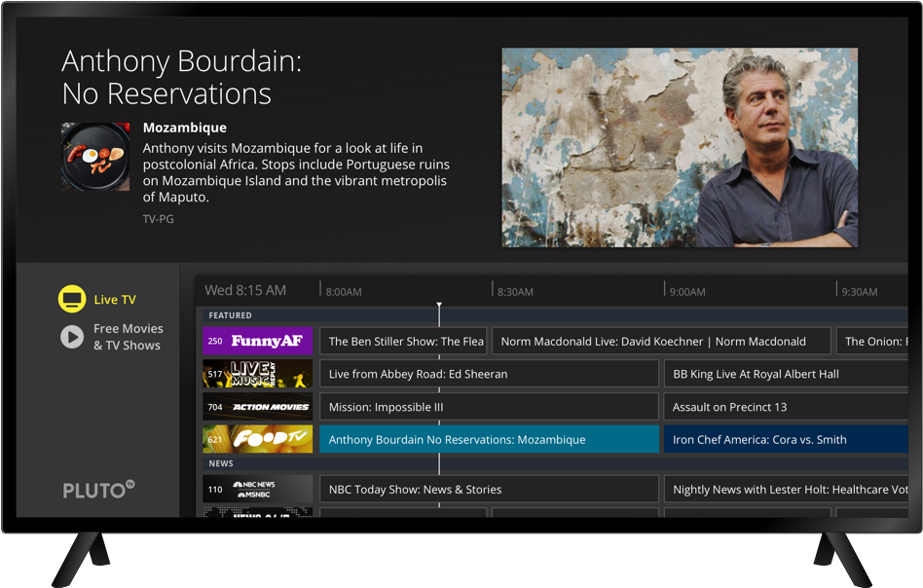Screen dimensions: 923x588
Task: Select Mission: Impossible III program
Action: [489, 407]
